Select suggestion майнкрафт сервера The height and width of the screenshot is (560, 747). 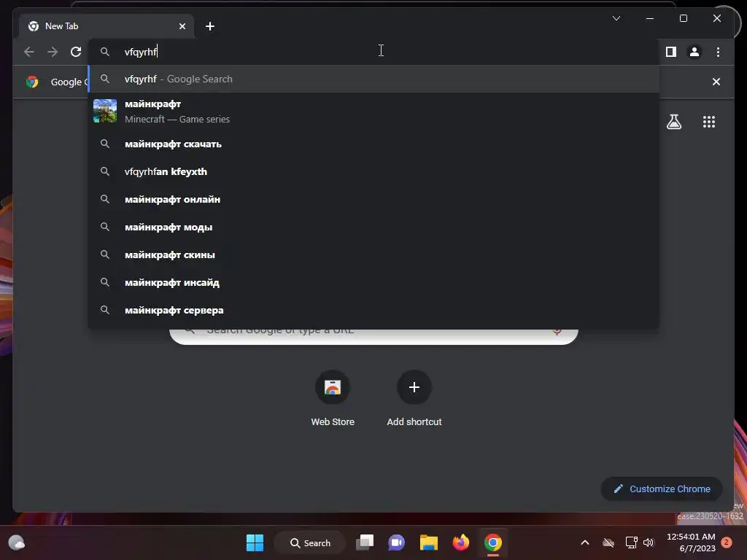coord(374,310)
